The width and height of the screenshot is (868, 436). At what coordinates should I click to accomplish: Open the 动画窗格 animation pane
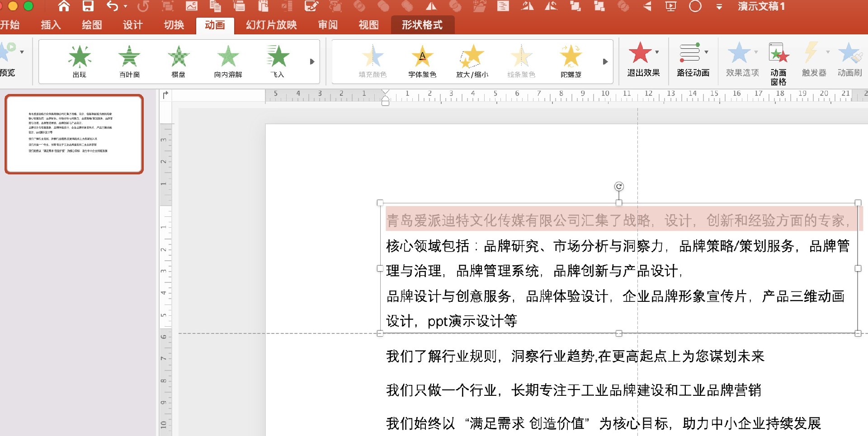pyautogui.click(x=778, y=64)
